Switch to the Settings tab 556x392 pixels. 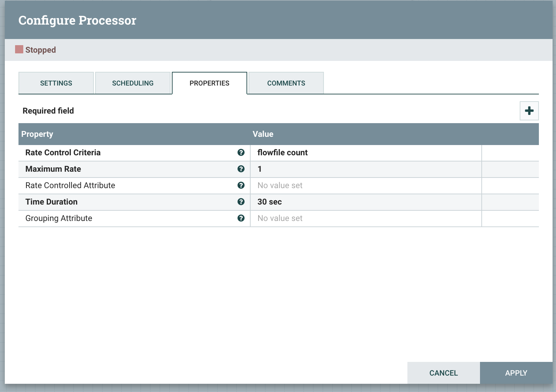tap(56, 83)
